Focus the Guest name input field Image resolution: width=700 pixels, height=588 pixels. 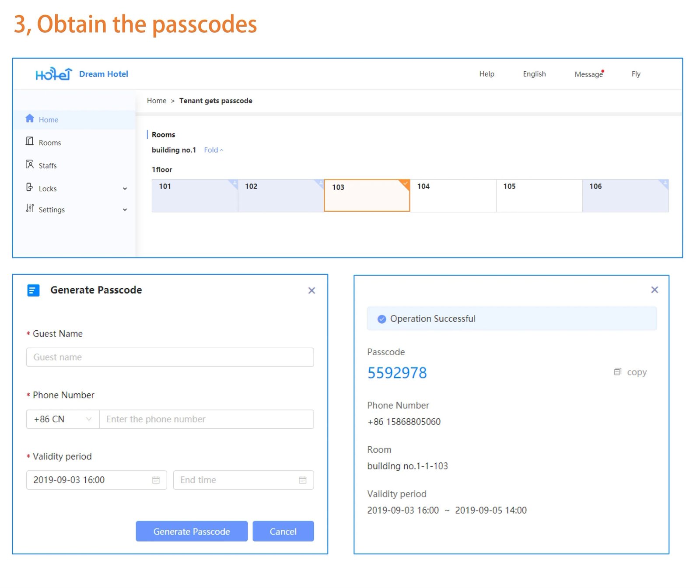pyautogui.click(x=170, y=357)
